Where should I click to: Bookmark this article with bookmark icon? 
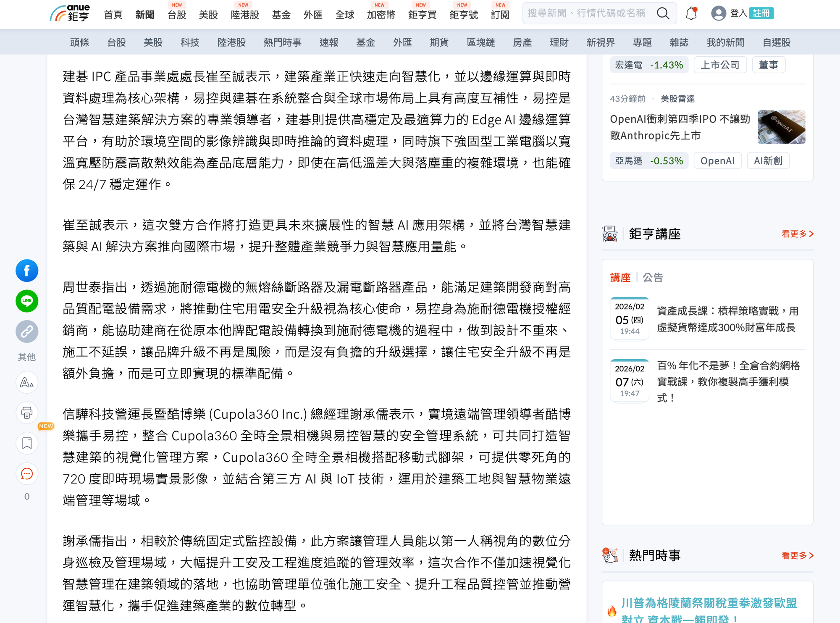point(27,443)
